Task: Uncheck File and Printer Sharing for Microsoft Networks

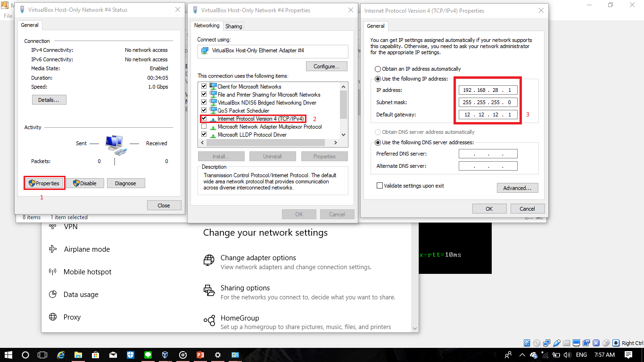Action: pyautogui.click(x=204, y=94)
